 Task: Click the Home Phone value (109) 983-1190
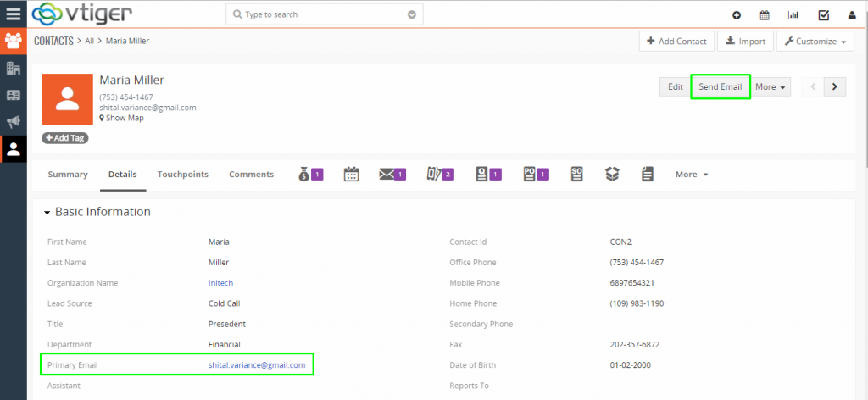(637, 303)
